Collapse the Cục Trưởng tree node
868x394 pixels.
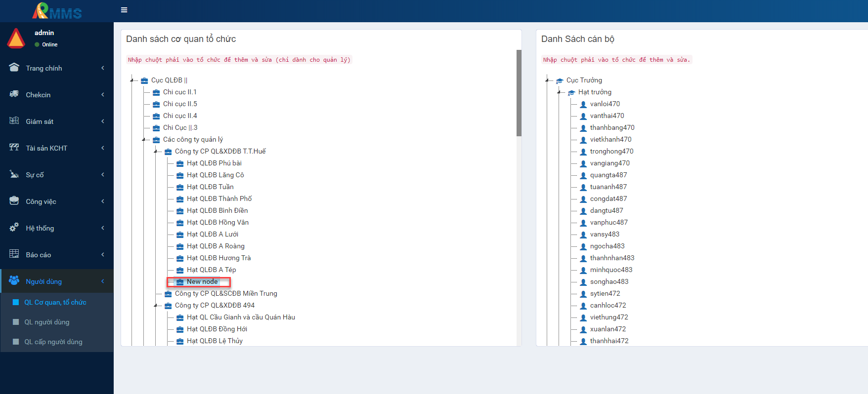click(547, 80)
